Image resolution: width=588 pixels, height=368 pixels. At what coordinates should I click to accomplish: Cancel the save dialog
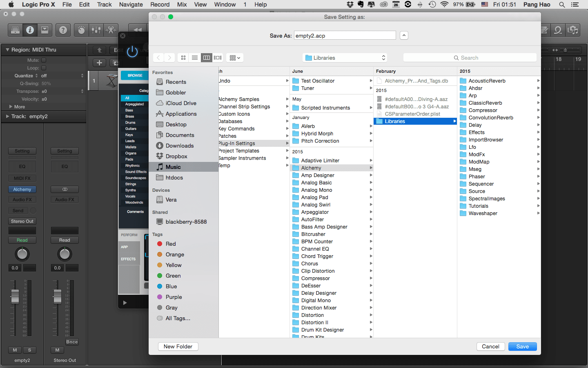pyautogui.click(x=490, y=346)
